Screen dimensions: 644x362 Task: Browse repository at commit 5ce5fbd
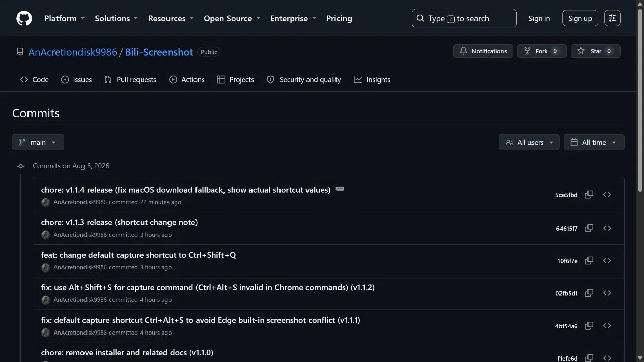607,195
